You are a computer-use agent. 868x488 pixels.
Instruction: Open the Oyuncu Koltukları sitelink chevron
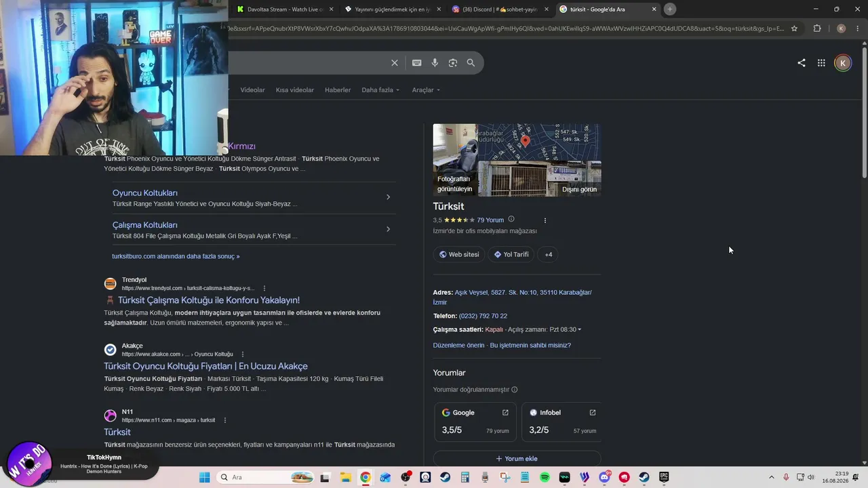click(x=388, y=197)
